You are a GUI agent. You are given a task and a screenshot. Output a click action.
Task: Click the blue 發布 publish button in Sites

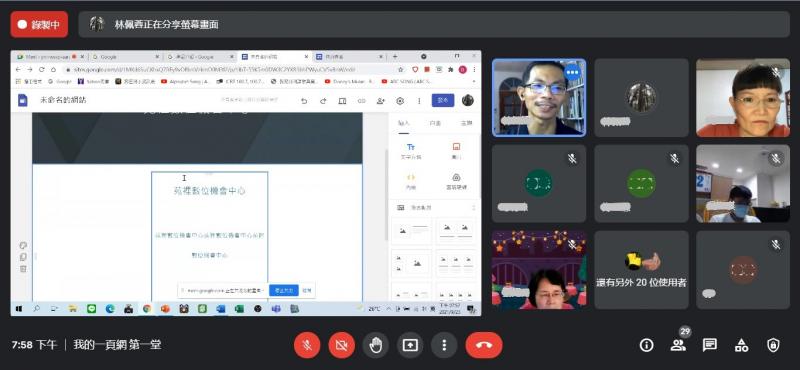(442, 101)
